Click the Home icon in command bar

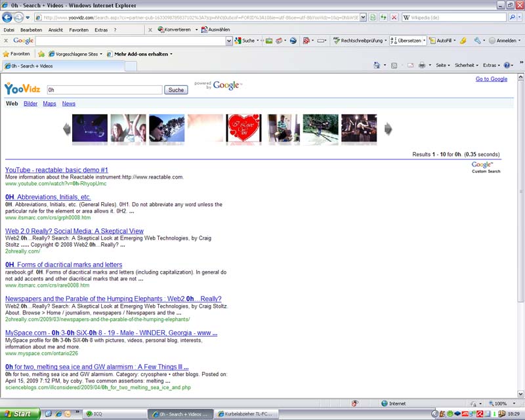pyautogui.click(x=377, y=66)
